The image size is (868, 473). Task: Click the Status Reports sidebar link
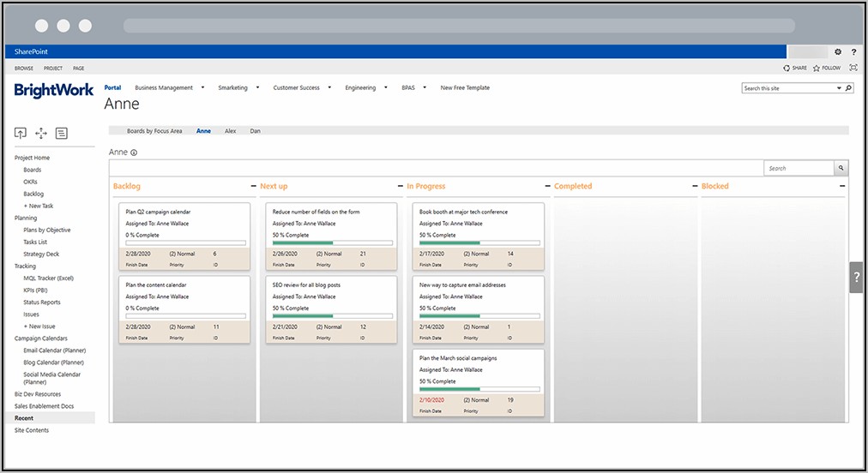[x=42, y=302]
